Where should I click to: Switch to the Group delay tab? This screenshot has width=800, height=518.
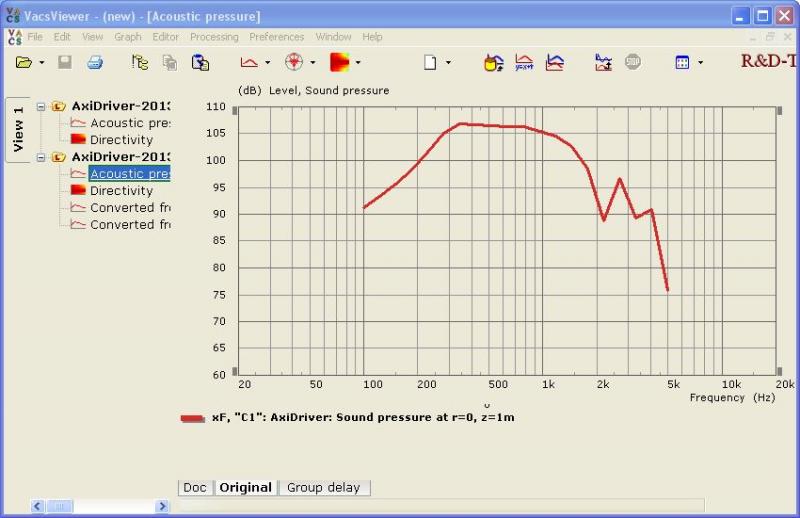pyautogui.click(x=323, y=487)
